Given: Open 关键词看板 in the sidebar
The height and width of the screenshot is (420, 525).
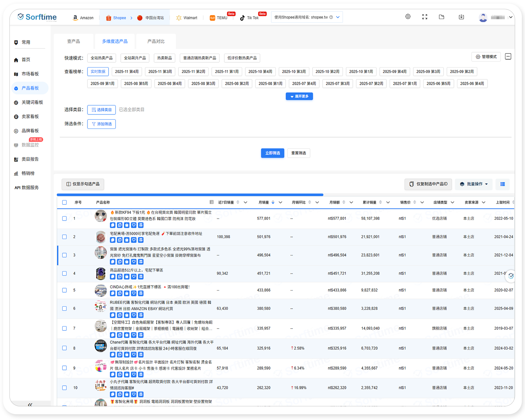Looking at the screenshot, I should pyautogui.click(x=32, y=102).
